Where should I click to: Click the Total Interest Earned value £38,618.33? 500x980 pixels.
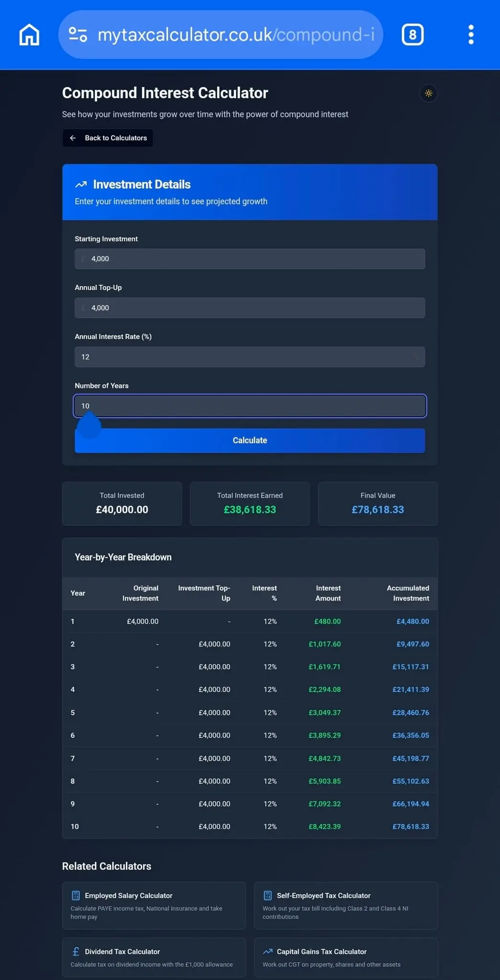tap(250, 510)
